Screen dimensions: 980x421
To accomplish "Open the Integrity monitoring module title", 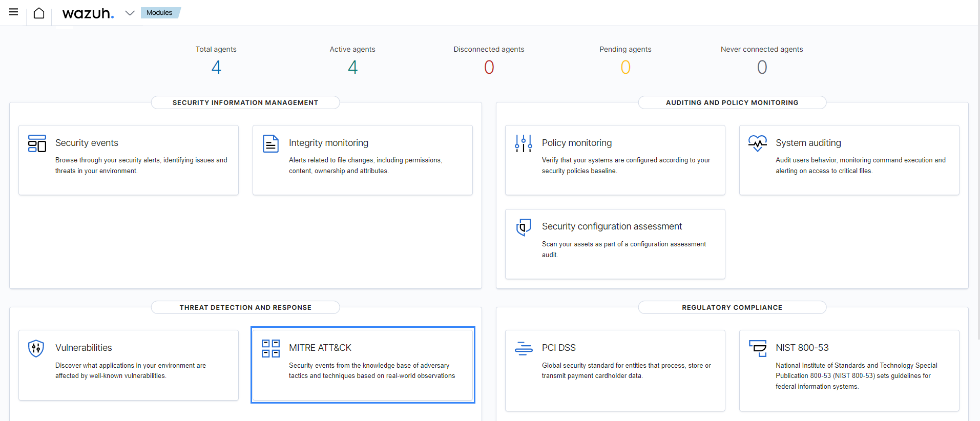I will 328,143.
